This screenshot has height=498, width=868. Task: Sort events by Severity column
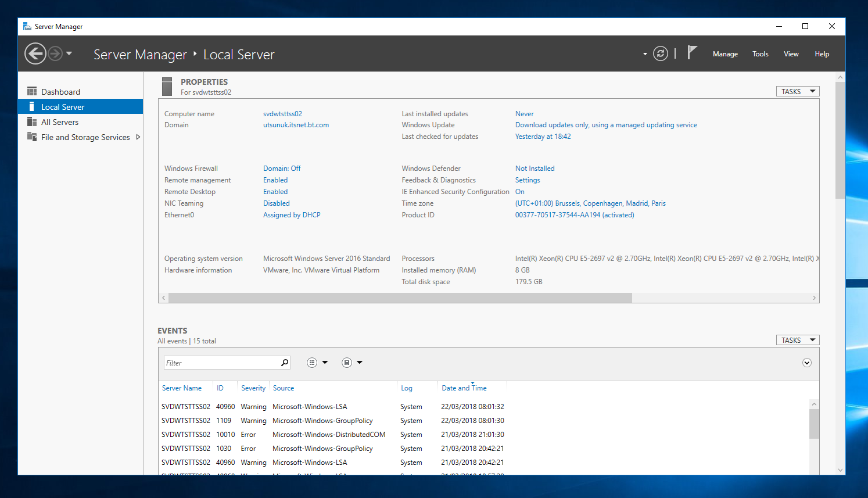[253, 388]
